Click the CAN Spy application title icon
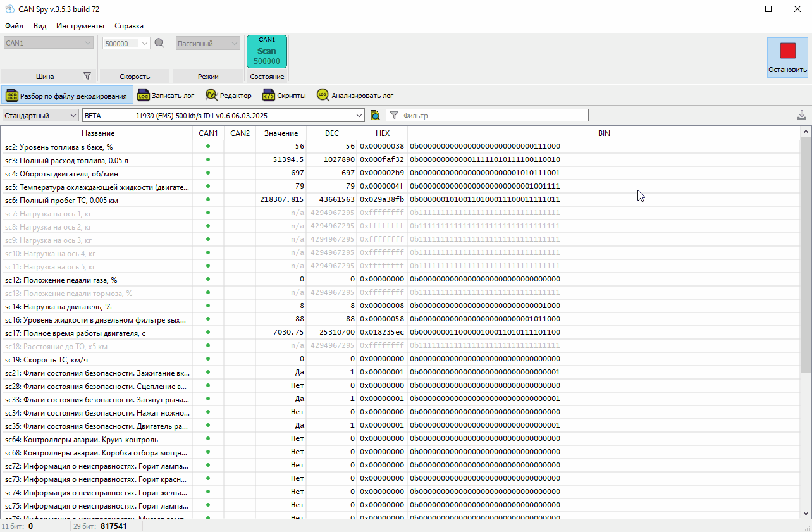Image resolution: width=812 pixels, height=532 pixels. [9, 9]
